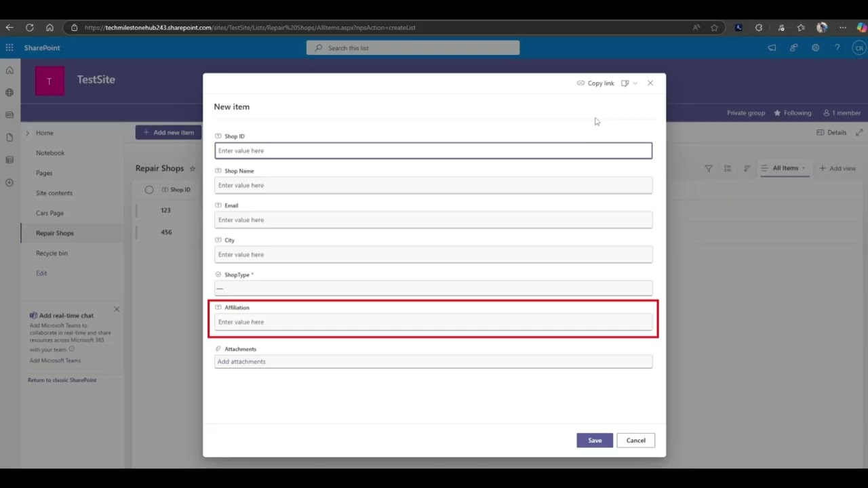This screenshot has height=488, width=868.
Task: Open the browser profile avatar
Action: (822, 28)
